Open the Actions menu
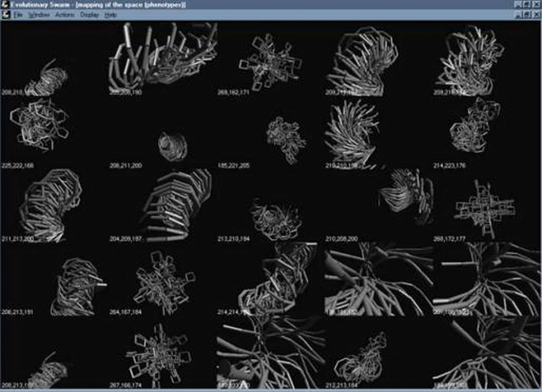Screen dimensions: 542x392 (65, 15)
